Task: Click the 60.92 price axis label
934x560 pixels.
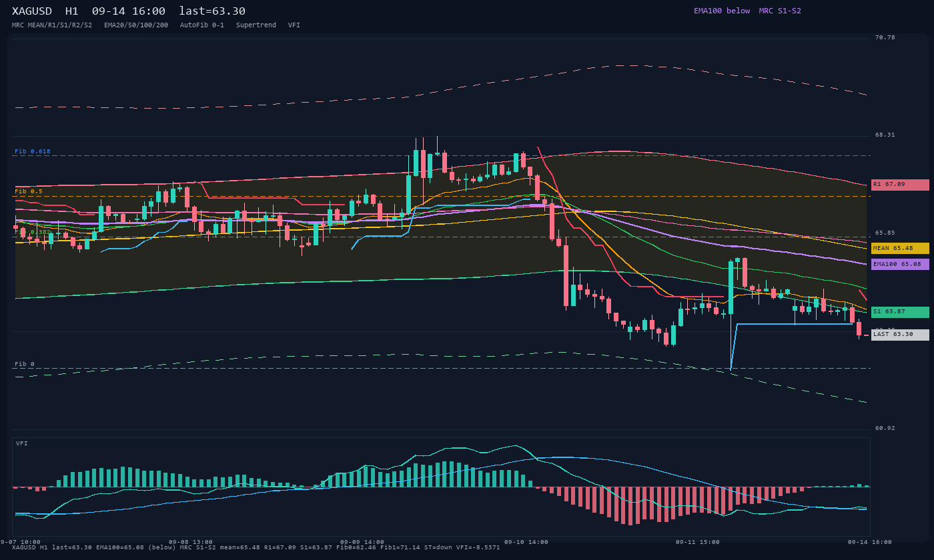Action: point(885,428)
